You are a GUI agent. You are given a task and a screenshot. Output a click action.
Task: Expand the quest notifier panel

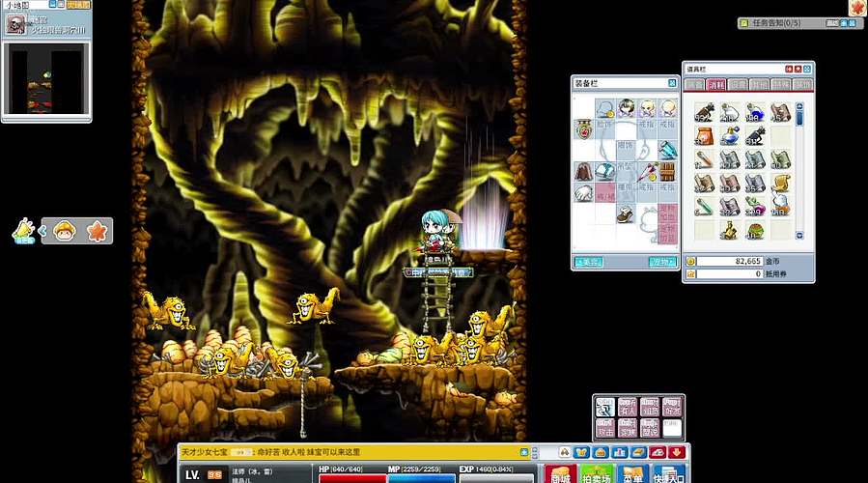844,23
